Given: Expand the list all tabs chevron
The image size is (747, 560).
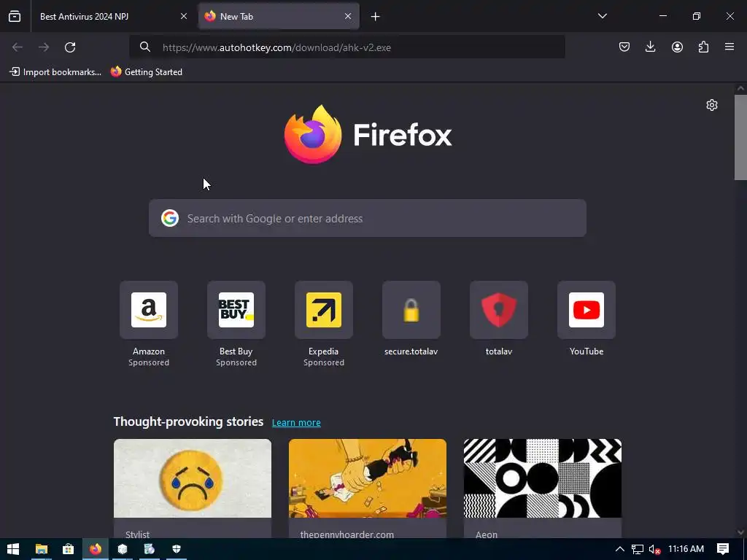Looking at the screenshot, I should point(602,16).
